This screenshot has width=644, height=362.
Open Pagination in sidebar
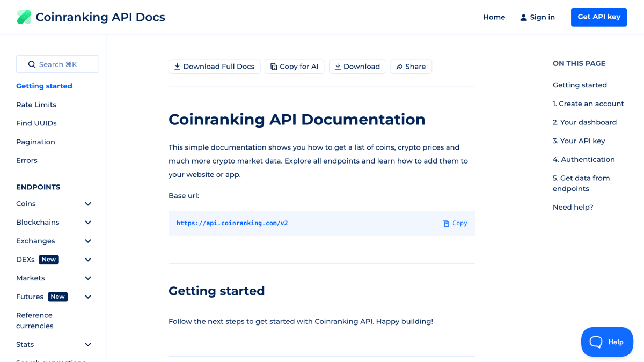point(35,142)
